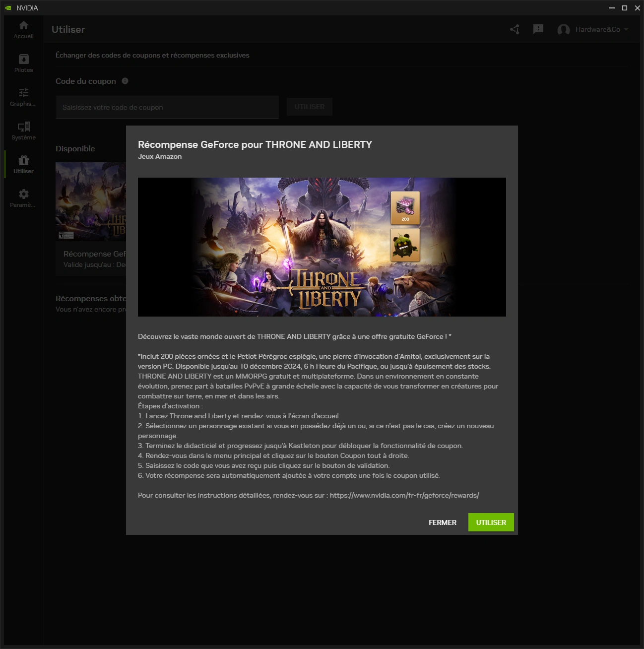Open the Accueil home section
The width and height of the screenshot is (644, 649).
tap(23, 30)
